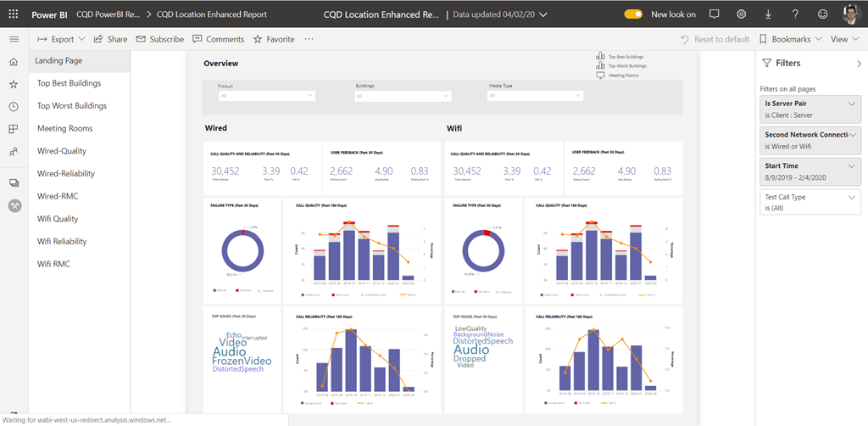Open the Export menu

click(x=61, y=39)
